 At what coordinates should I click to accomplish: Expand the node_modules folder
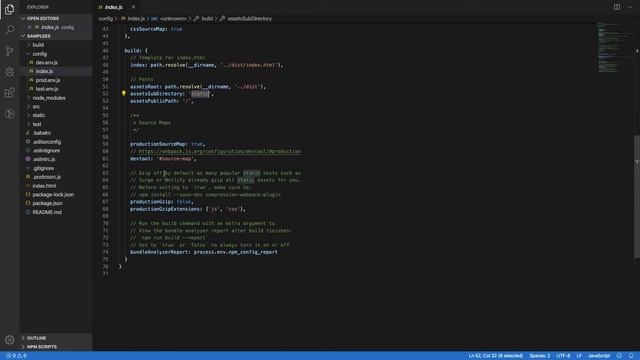pos(49,98)
